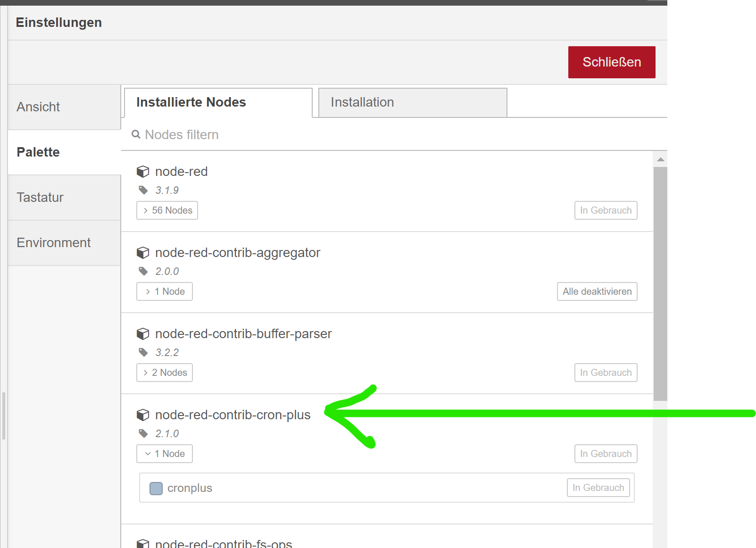
Task: Click the version number 3.1.9
Action: click(x=167, y=190)
